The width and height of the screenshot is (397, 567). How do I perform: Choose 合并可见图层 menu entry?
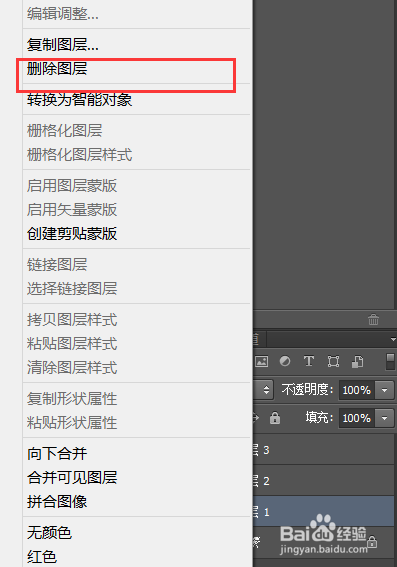click(x=72, y=477)
